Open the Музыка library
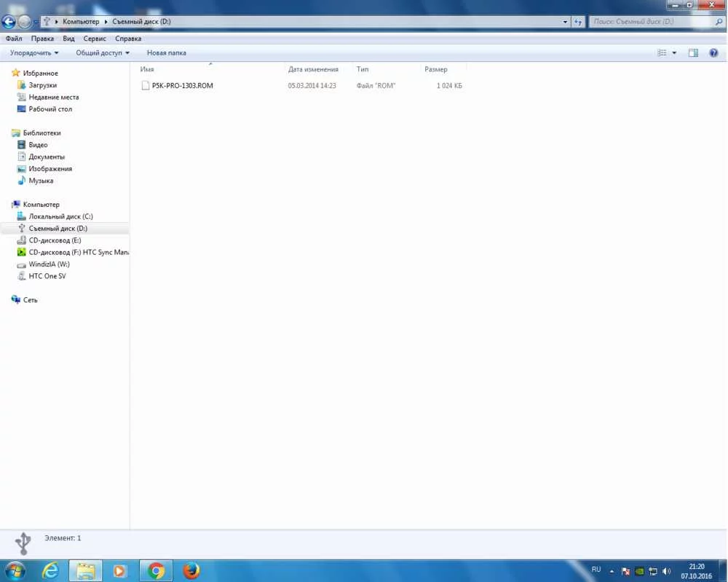The height and width of the screenshot is (582, 728). (41, 181)
